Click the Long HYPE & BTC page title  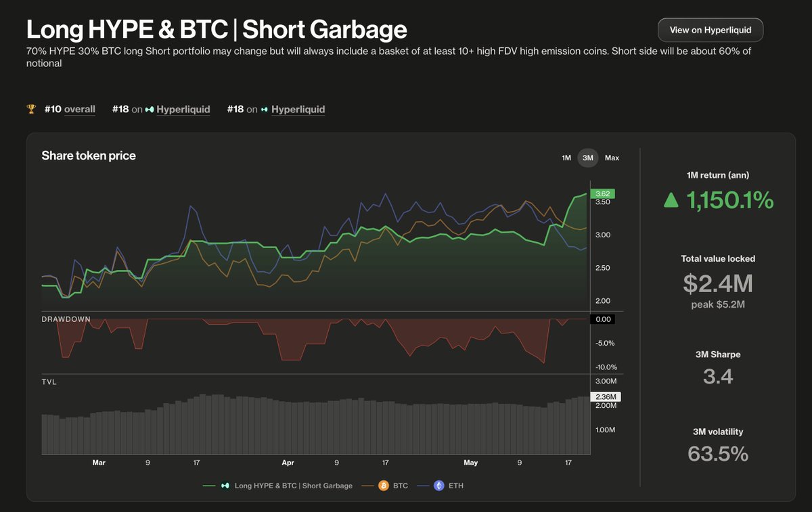[x=217, y=30]
